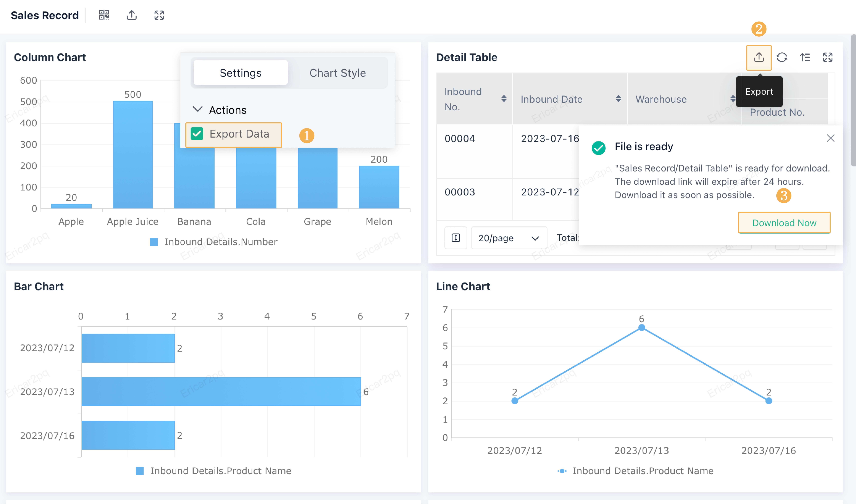Screen dimensions: 856x504
Task: Uncheck the Export Data checkbox
Action: click(x=197, y=134)
